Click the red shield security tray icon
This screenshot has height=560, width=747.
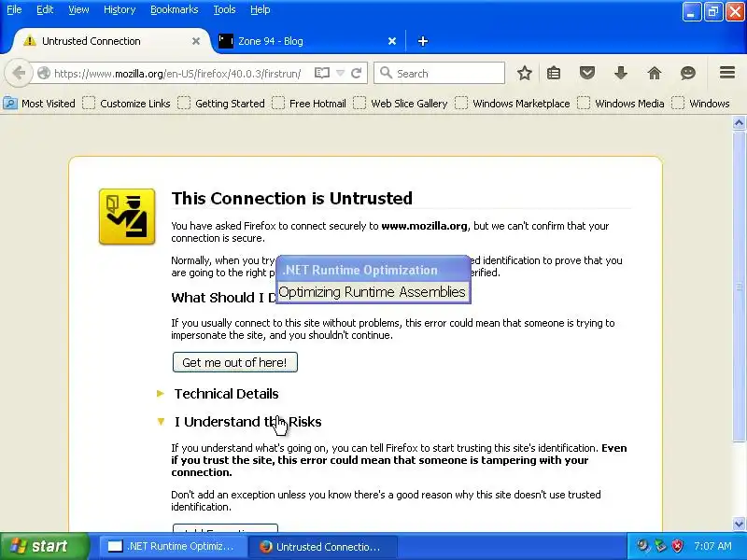click(677, 546)
